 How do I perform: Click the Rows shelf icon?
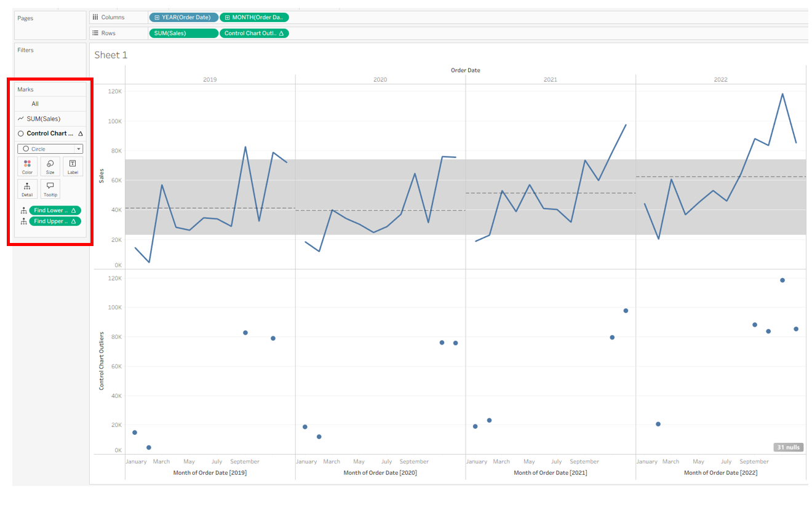click(95, 33)
